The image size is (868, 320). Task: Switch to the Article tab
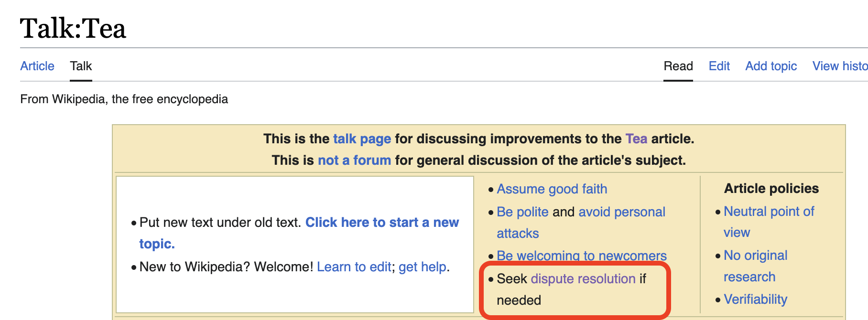[x=37, y=66]
